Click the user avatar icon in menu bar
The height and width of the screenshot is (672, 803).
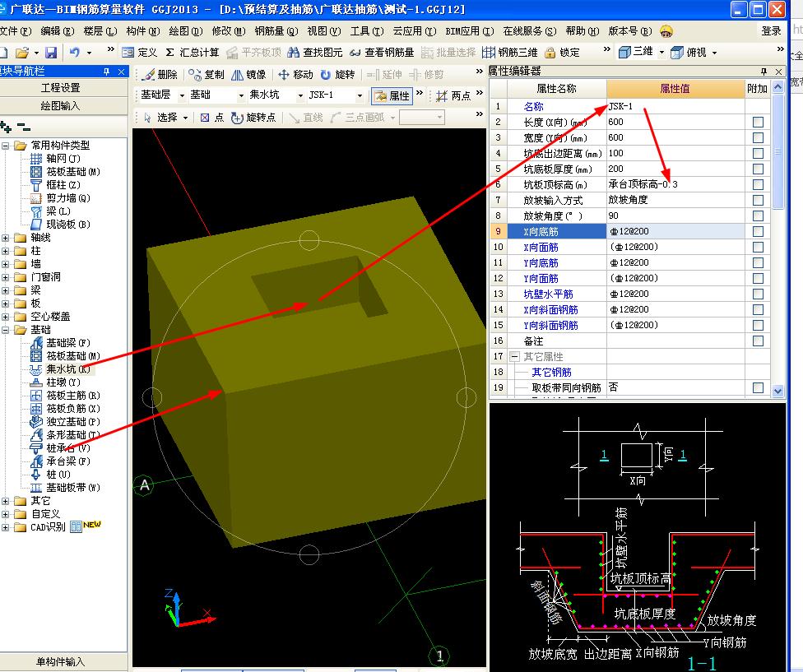point(666,31)
